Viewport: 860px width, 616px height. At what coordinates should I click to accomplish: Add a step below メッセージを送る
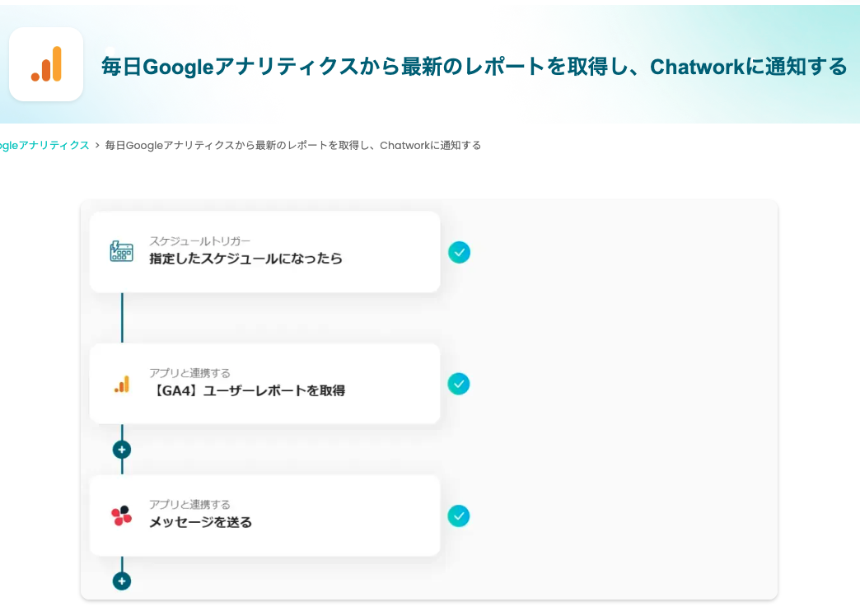click(122, 581)
